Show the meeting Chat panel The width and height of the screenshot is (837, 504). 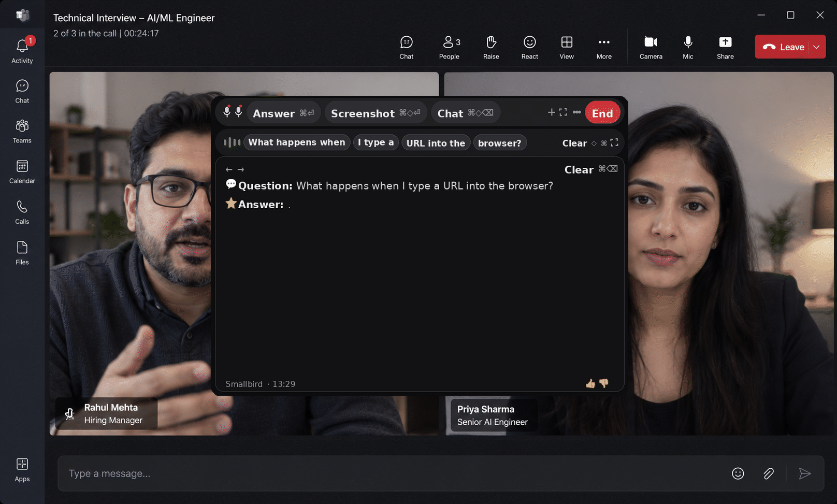click(x=407, y=47)
